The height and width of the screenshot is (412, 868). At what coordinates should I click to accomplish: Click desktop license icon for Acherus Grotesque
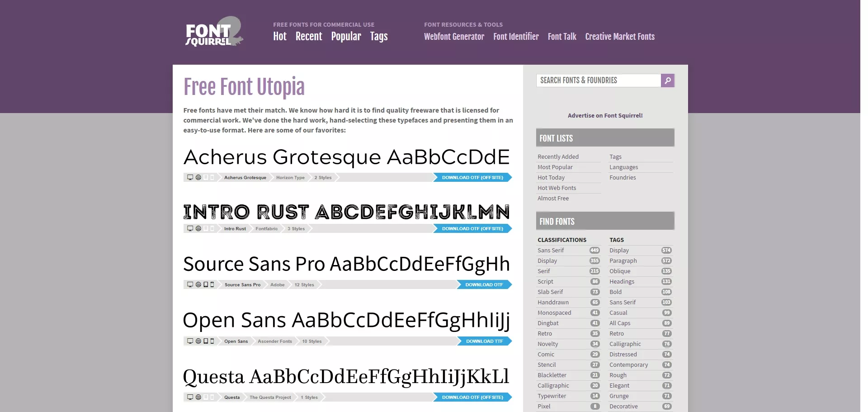click(190, 177)
